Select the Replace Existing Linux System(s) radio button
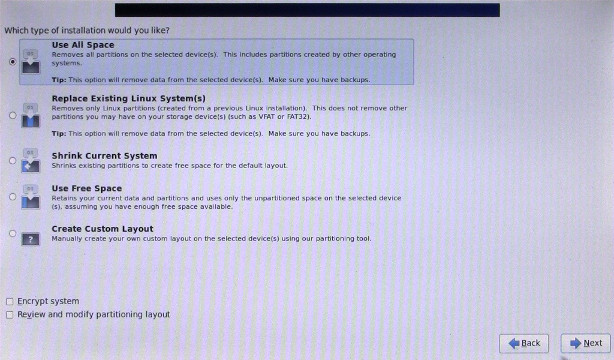The width and height of the screenshot is (614, 360). click(x=13, y=115)
